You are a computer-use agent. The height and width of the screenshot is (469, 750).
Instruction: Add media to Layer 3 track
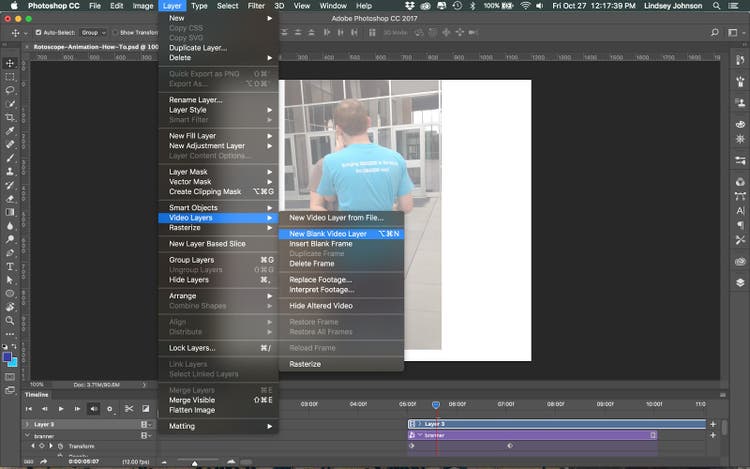pyautogui.click(x=713, y=424)
